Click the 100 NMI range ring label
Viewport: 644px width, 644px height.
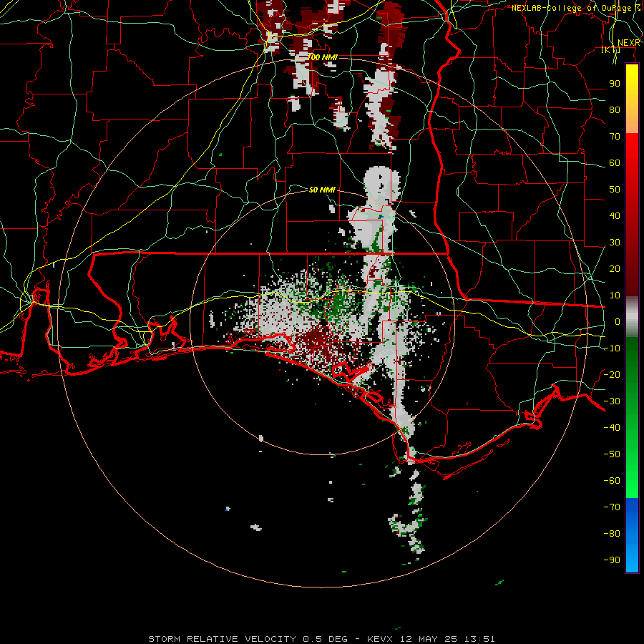(x=323, y=57)
